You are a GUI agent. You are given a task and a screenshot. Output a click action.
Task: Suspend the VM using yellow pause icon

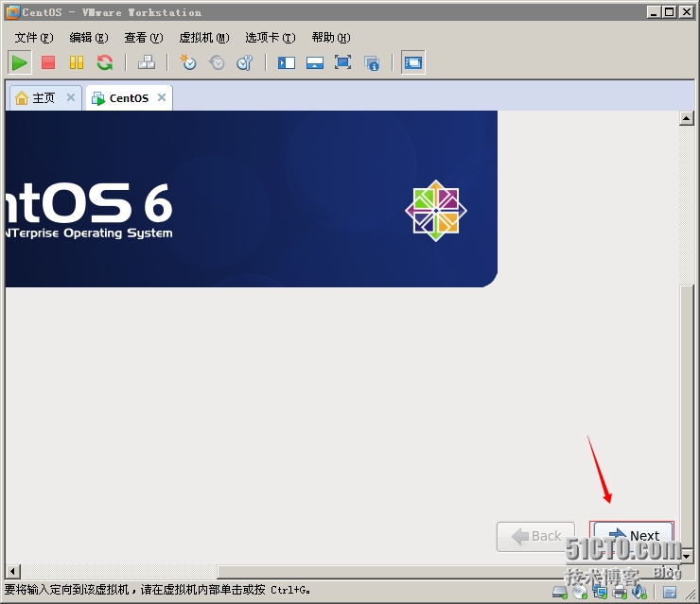[77, 62]
